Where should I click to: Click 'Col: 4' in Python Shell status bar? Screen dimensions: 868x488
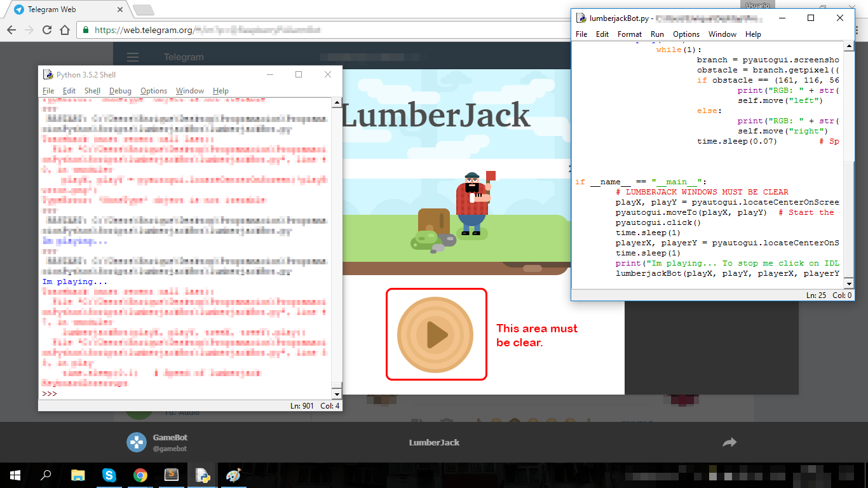click(x=330, y=405)
